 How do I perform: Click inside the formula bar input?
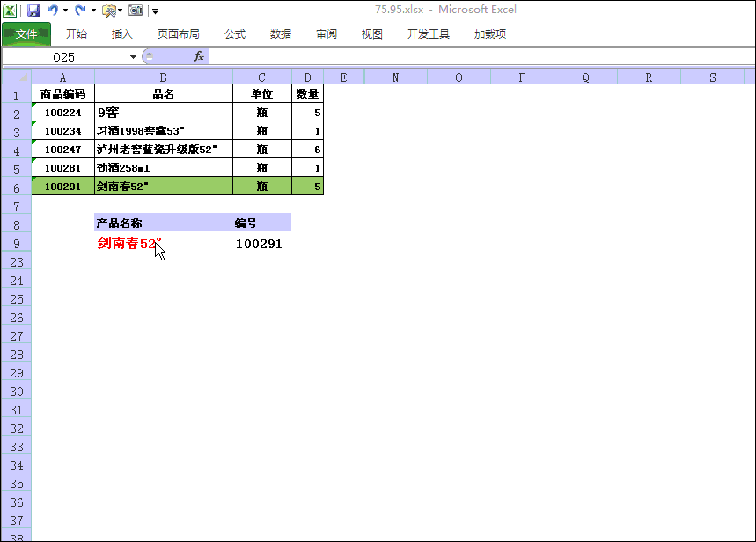(x=482, y=57)
